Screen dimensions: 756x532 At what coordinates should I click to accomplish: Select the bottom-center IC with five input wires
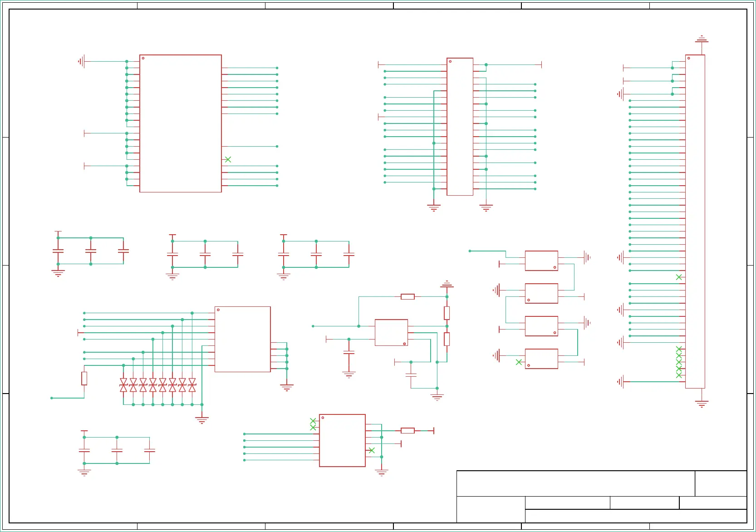pos(342,440)
